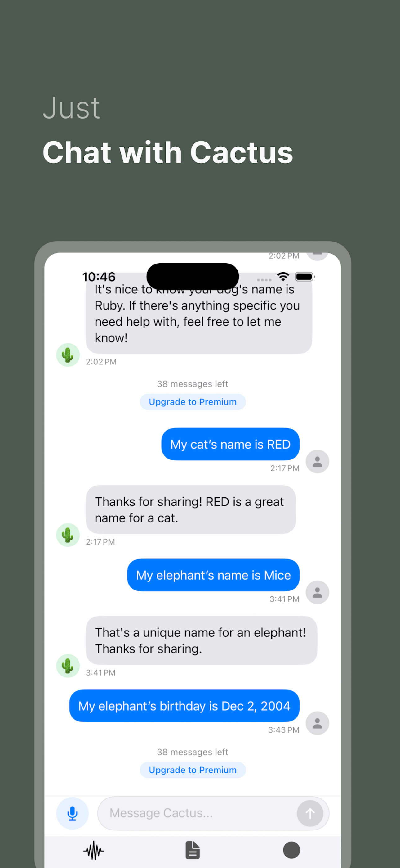The height and width of the screenshot is (868, 400).
Task: Click the lower Upgrade to Premium button
Action: (x=193, y=770)
